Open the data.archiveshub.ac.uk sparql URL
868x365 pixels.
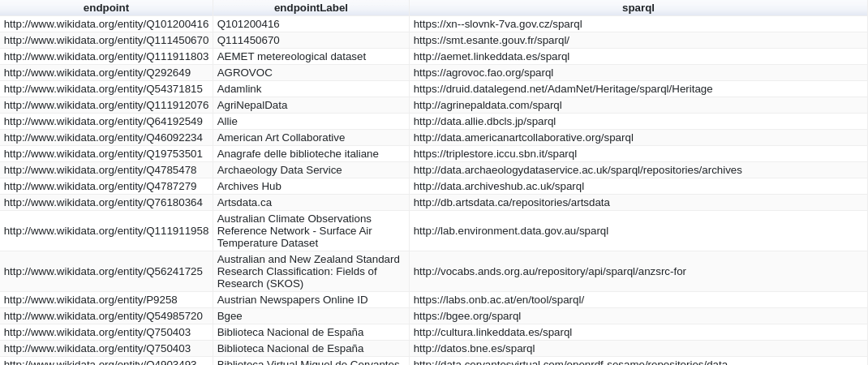pyautogui.click(x=499, y=186)
